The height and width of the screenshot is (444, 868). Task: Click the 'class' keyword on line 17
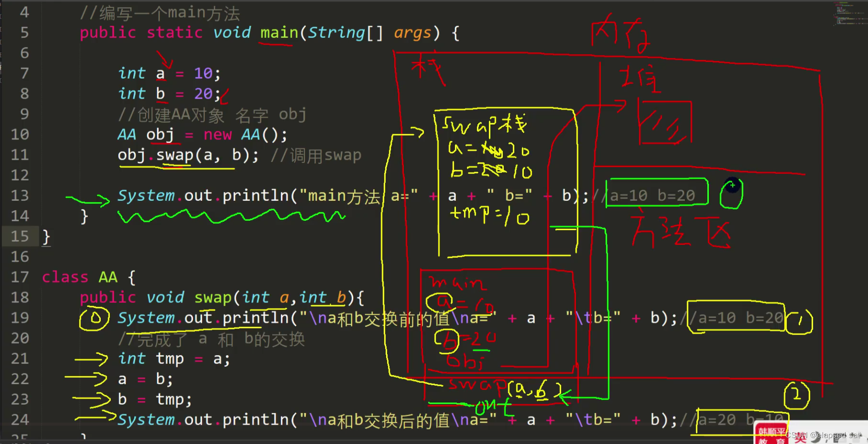coord(65,277)
